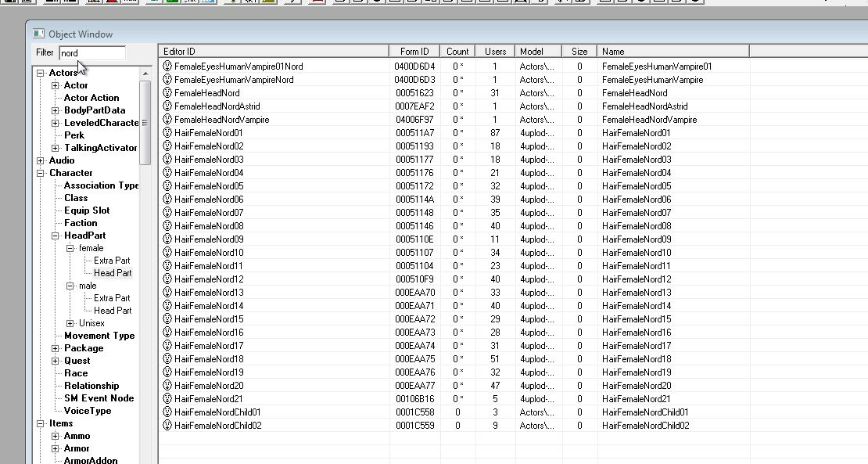Expand the Audio tree category
This screenshot has width=868, height=464.
click(41, 160)
